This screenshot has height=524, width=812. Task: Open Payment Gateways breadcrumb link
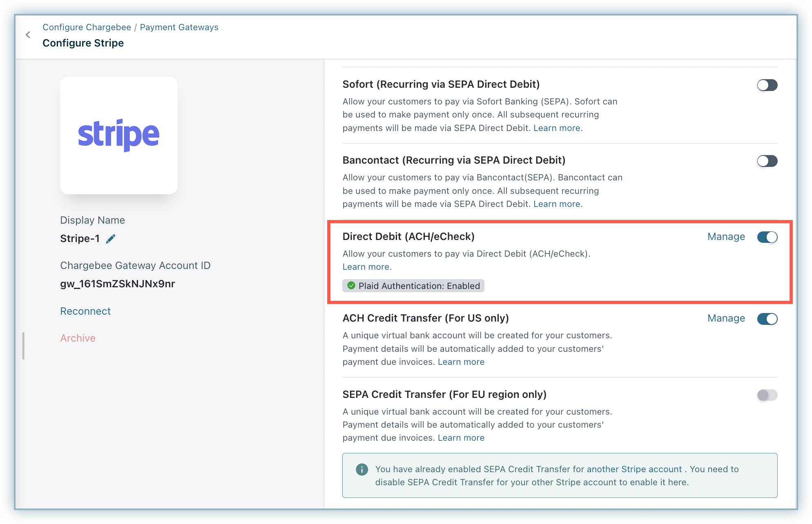179,27
